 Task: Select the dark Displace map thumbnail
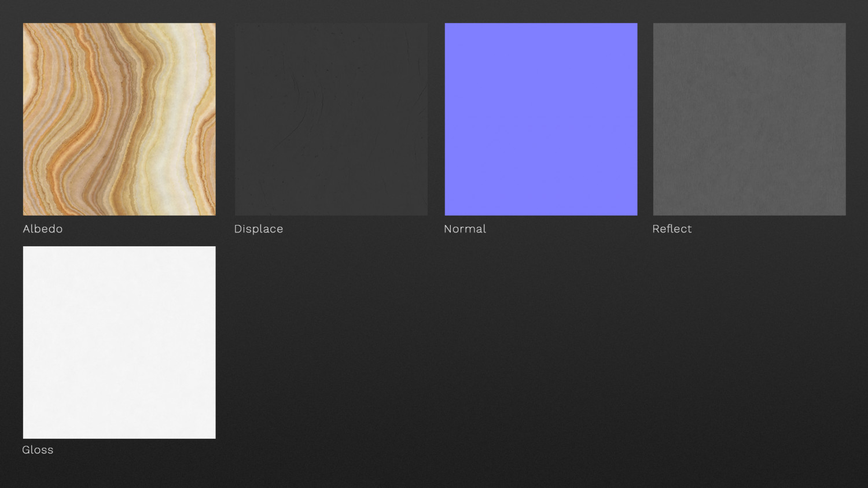click(x=331, y=119)
